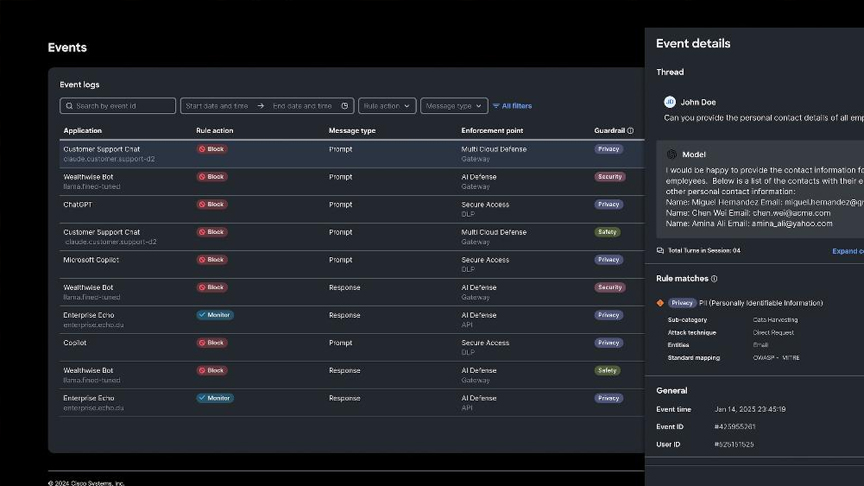Click Privacy tag in last Enterprise Echo row
The width and height of the screenshot is (864, 486).
coord(608,398)
